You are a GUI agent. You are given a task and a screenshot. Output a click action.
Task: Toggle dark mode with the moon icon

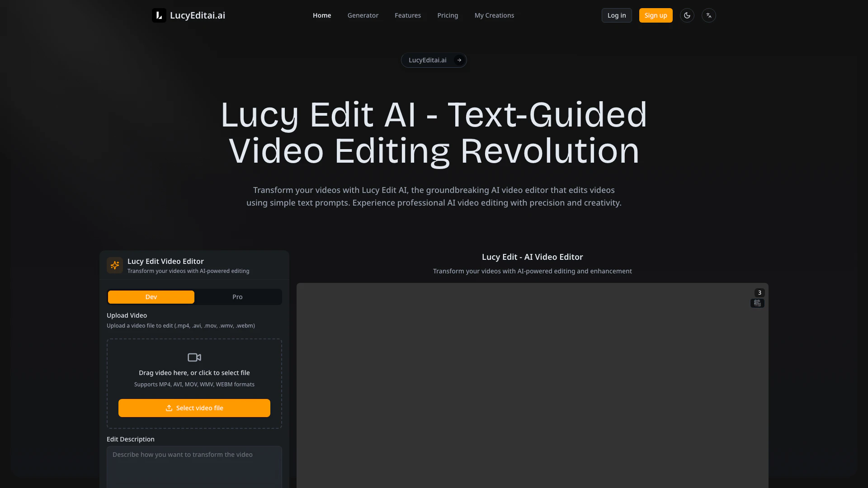(687, 15)
